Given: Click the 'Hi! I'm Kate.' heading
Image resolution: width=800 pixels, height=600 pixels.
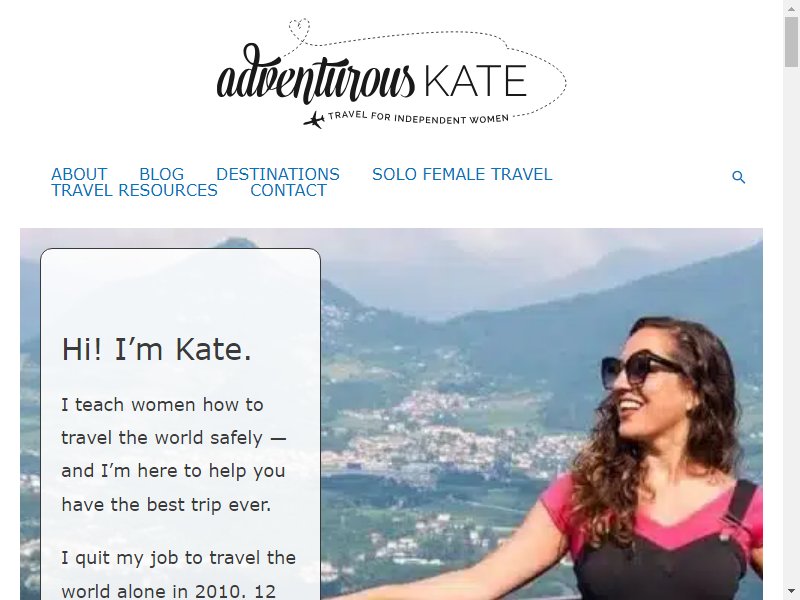Looking at the screenshot, I should pyautogui.click(x=157, y=349).
